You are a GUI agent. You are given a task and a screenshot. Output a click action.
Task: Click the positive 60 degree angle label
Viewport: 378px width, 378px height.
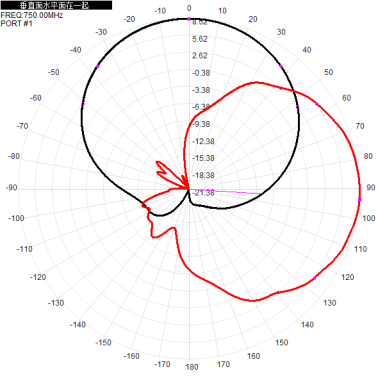coord(347,98)
